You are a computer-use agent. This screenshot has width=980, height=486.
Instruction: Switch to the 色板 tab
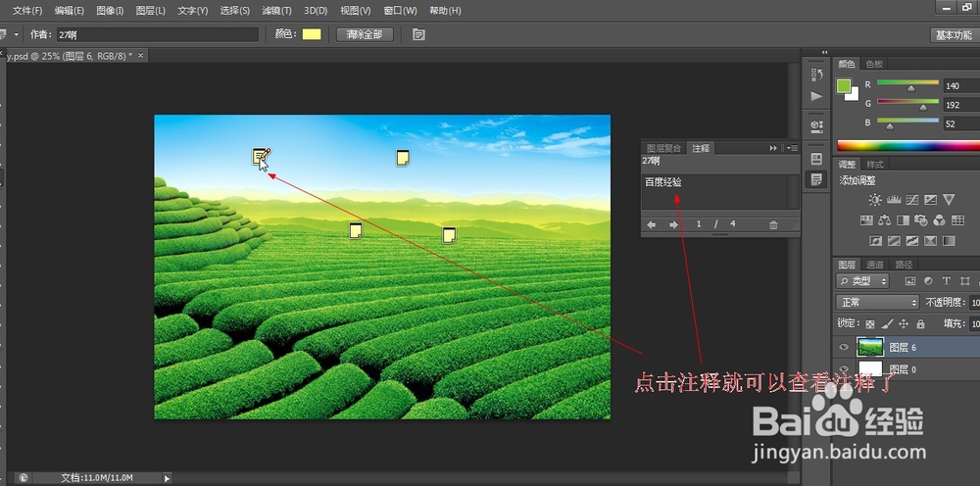[x=874, y=64]
